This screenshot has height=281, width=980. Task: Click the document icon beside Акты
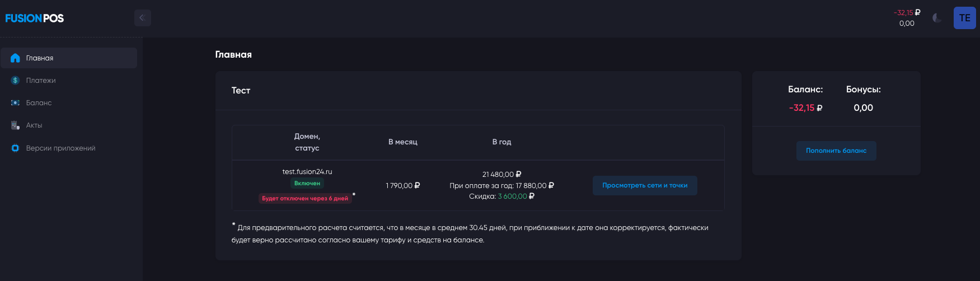pos(15,125)
